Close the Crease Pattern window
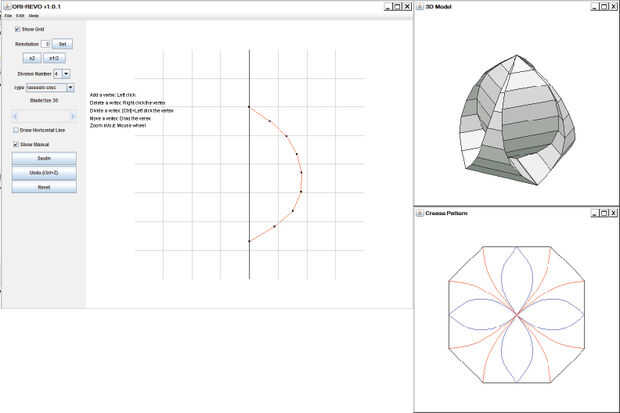 pyautogui.click(x=613, y=213)
